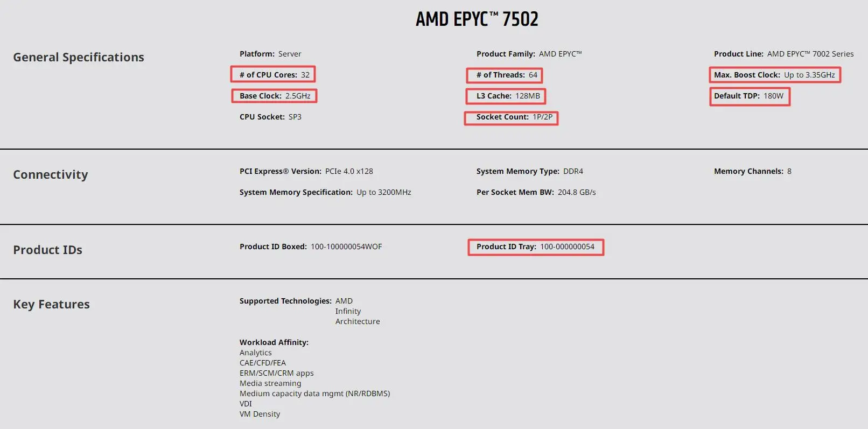This screenshot has width=868, height=429.
Task: Click the Supported Technologies label
Action: [285, 301]
